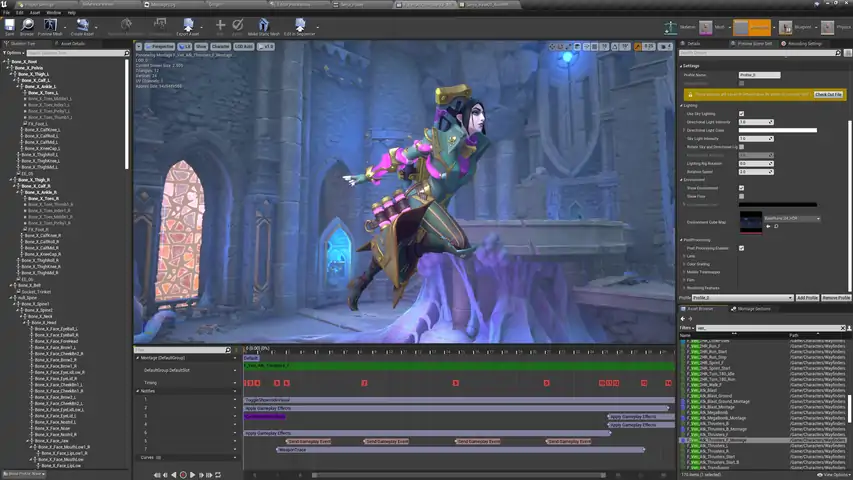The image size is (853, 480).
Task: Open the Asset menu in menu bar
Action: pos(35,12)
